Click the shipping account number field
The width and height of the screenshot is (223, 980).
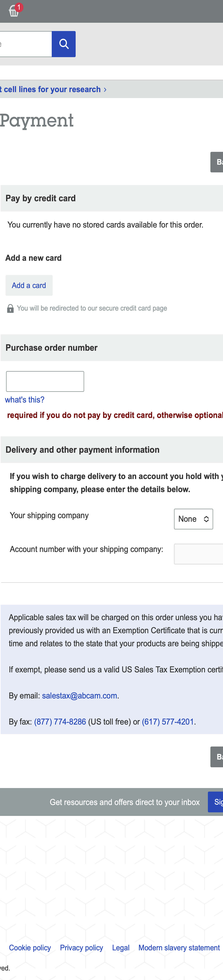pos(199,554)
